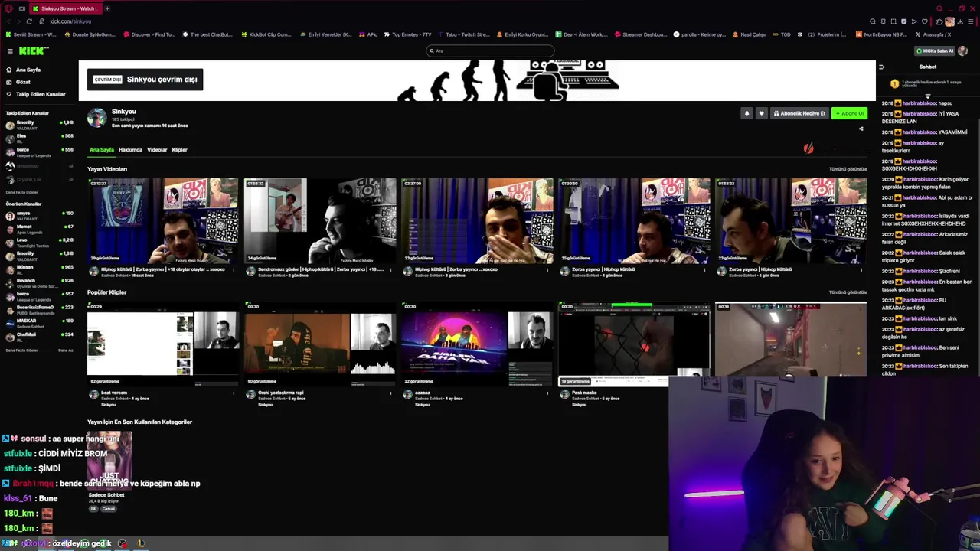Open recommended channel Revanch
The image size is (980, 551).
(38, 282)
